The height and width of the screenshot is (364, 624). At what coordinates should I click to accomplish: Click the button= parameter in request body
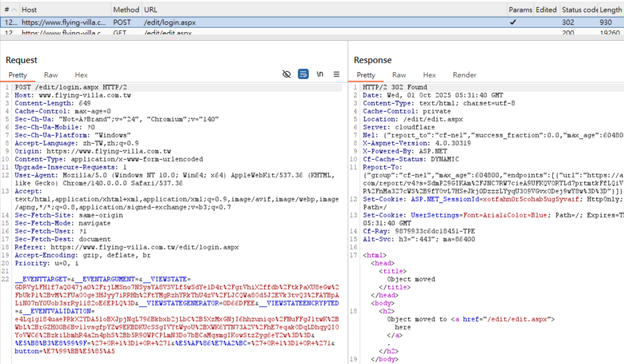pyautogui.click(x=27, y=351)
